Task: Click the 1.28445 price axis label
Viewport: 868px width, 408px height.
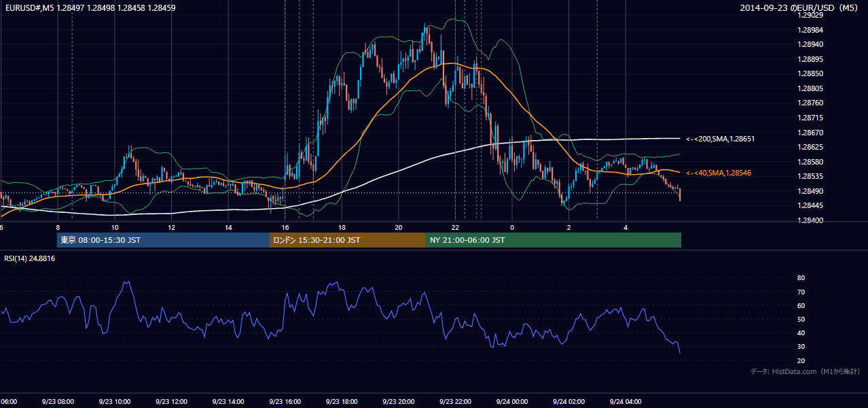Action: coord(811,205)
